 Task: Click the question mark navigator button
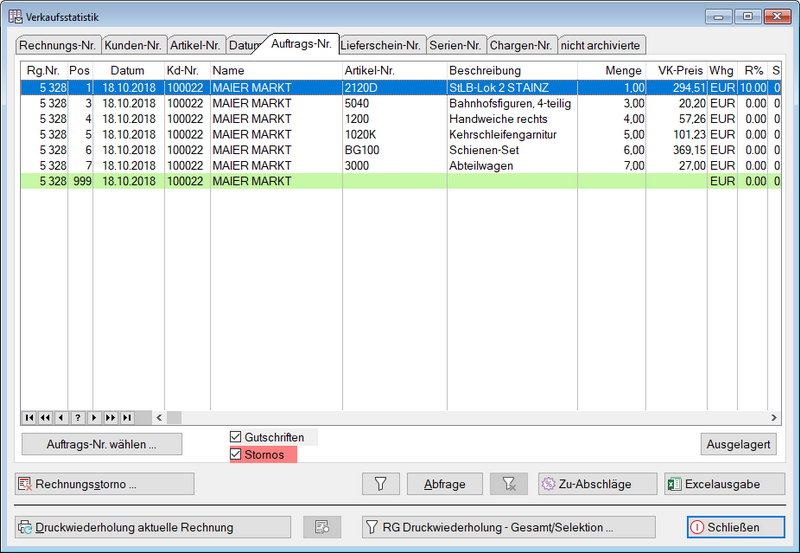77,417
